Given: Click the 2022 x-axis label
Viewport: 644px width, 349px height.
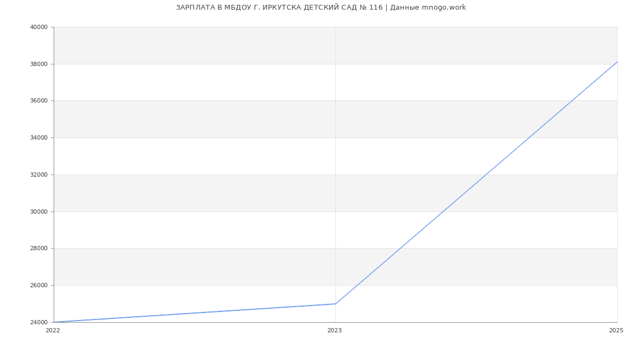Looking at the screenshot, I should click(53, 331).
